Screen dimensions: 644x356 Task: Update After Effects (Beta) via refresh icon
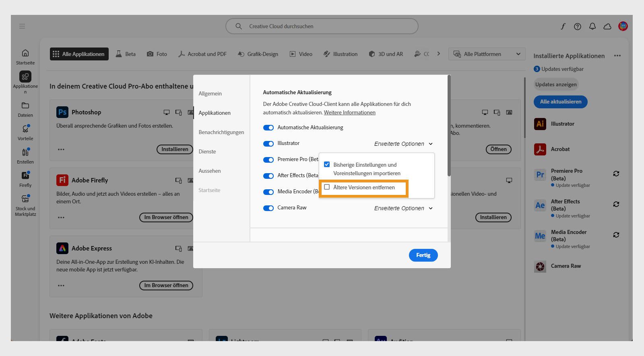click(x=616, y=204)
